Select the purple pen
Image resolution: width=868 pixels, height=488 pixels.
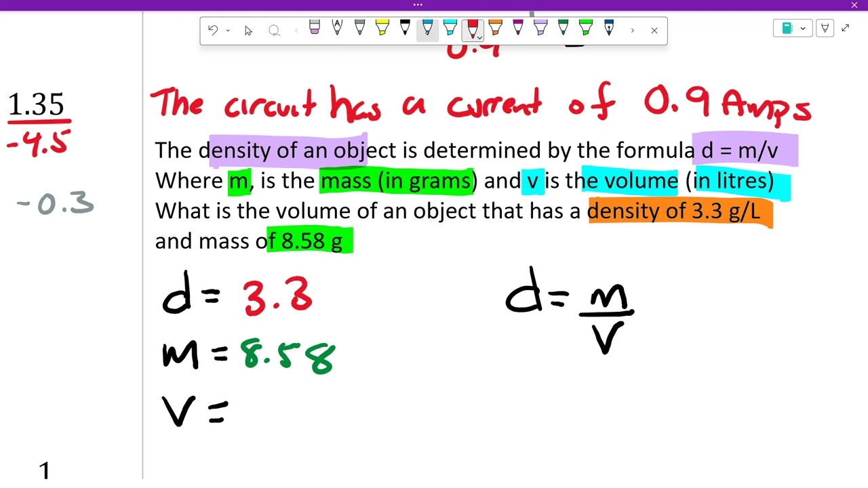tap(518, 28)
